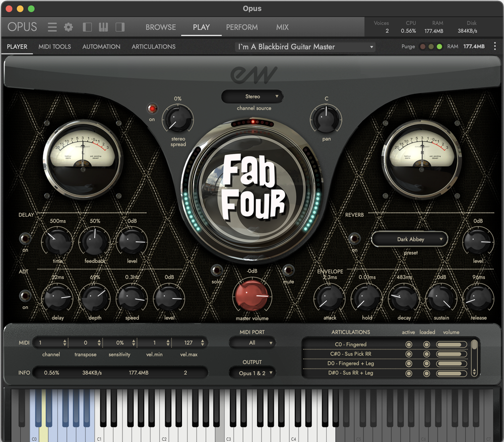Switch to the MIX tab

282,27
